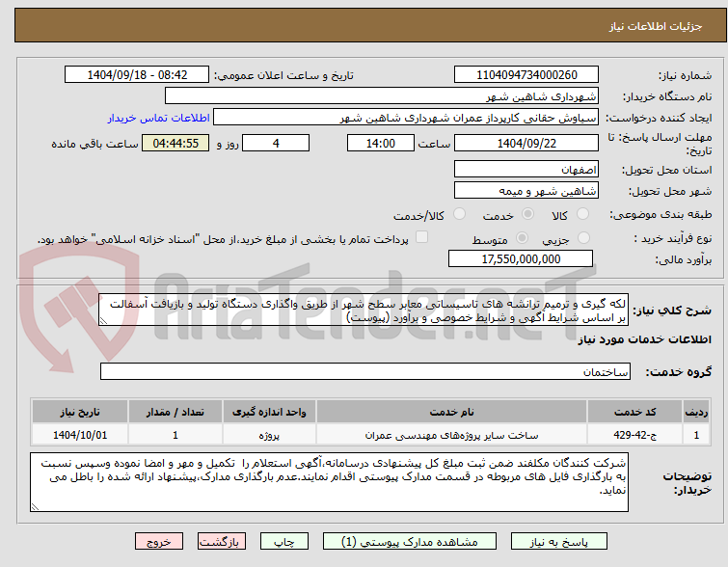Click the بازگشت back button
Image resolution: width=728 pixels, height=567 pixels.
tap(222, 542)
